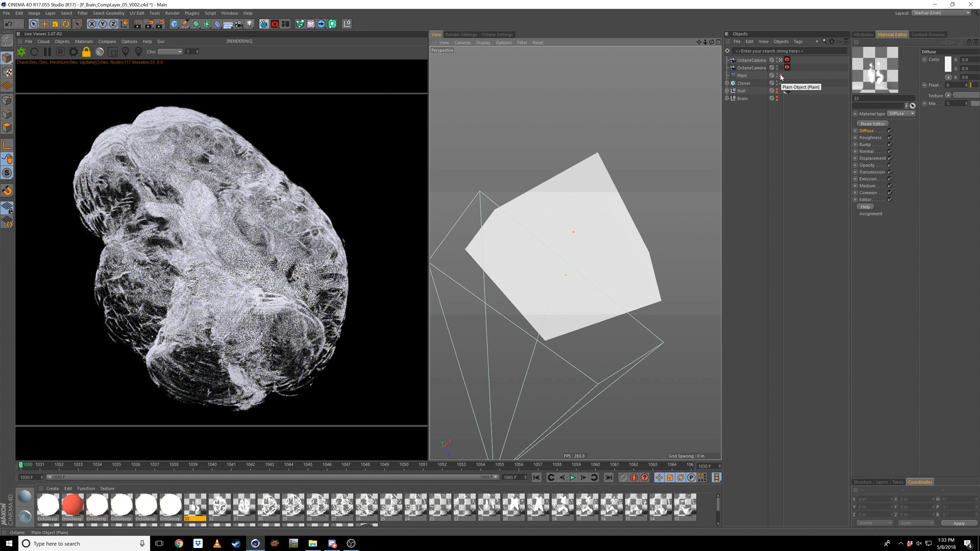980x551 pixels.
Task: Expand the Cloner object in Objects tree
Action: (x=727, y=83)
